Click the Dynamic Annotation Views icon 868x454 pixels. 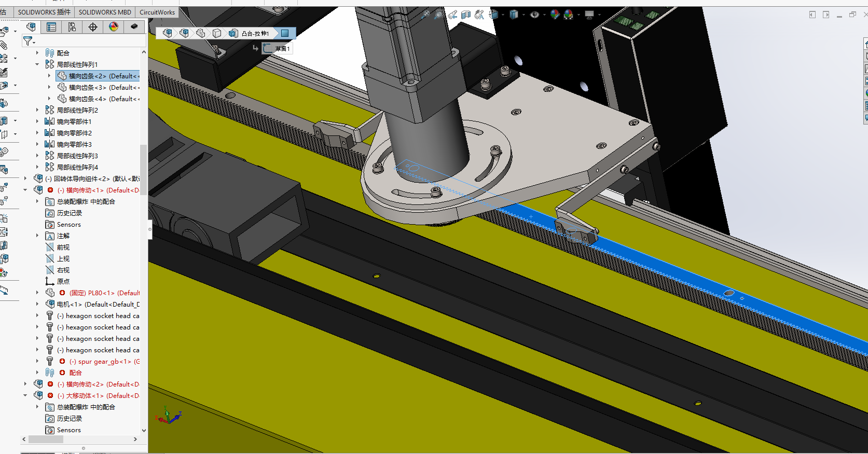coord(479,15)
